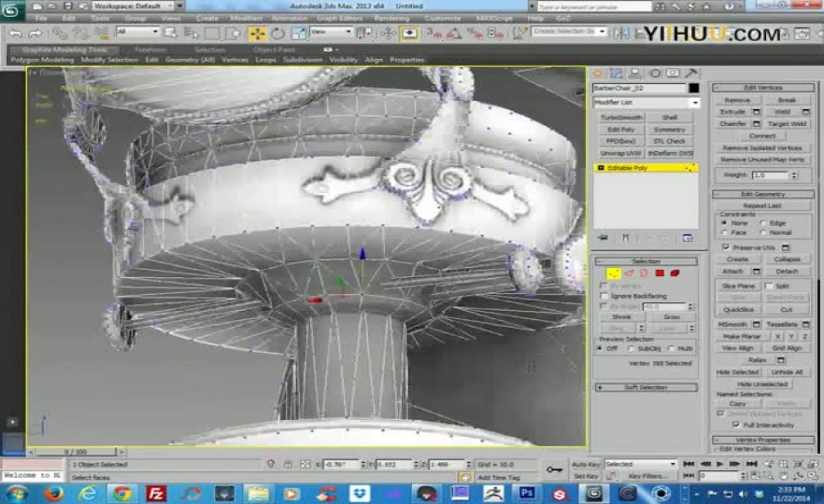This screenshot has width=824, height=504.
Task: Click the Undo arrow in the main toolbar
Action: [16, 34]
